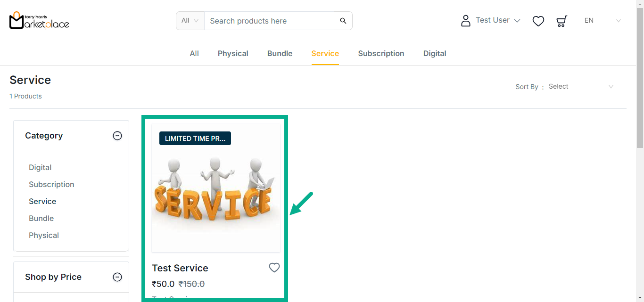Select Digital in Category filter
Image resolution: width=644 pixels, height=302 pixels.
click(40, 167)
